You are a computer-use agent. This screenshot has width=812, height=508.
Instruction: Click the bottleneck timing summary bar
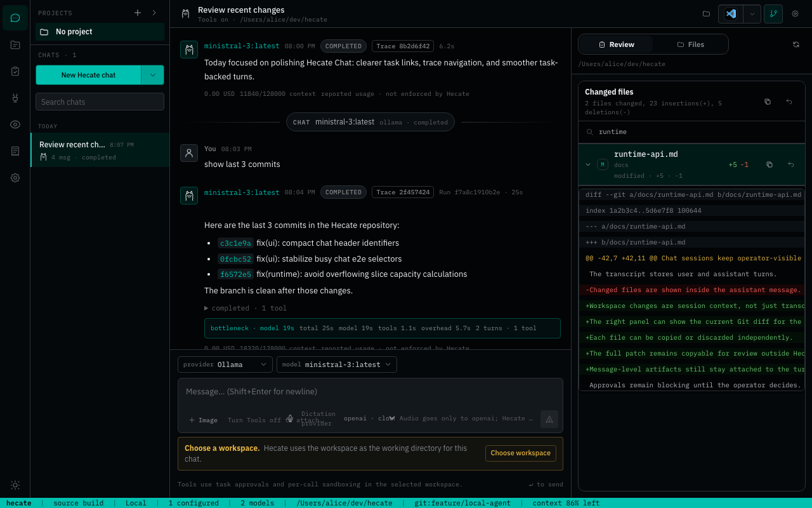(383, 328)
